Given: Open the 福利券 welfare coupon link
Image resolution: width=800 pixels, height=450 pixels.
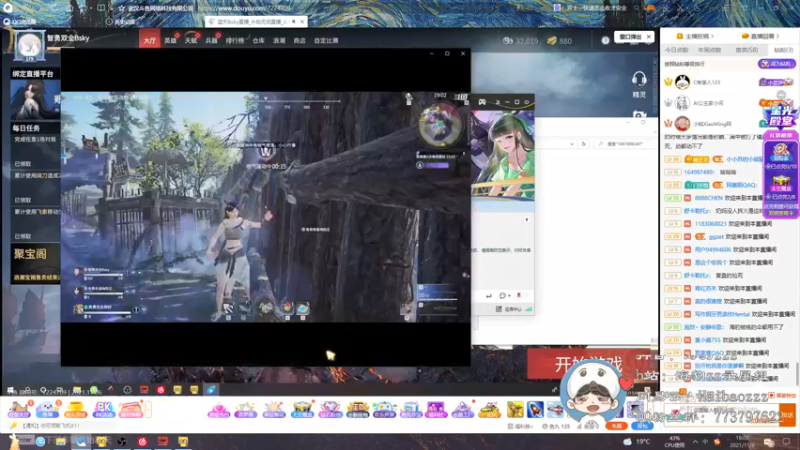Looking at the screenshot, I should click(520, 426).
